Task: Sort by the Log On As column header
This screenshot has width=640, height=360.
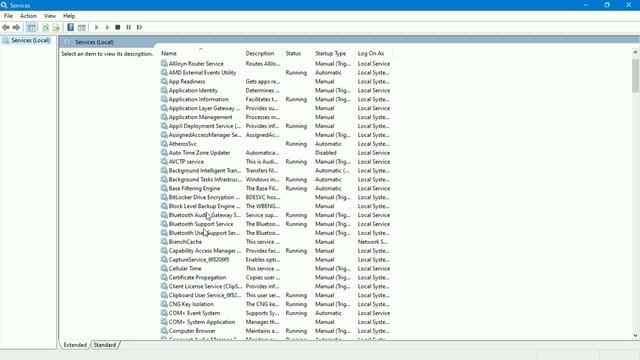Action: [x=373, y=53]
